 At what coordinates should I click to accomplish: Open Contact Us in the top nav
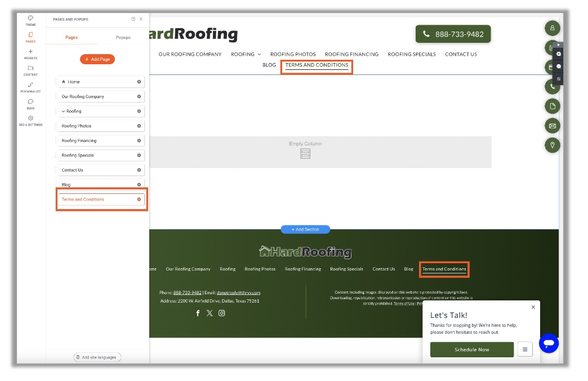pyautogui.click(x=461, y=54)
